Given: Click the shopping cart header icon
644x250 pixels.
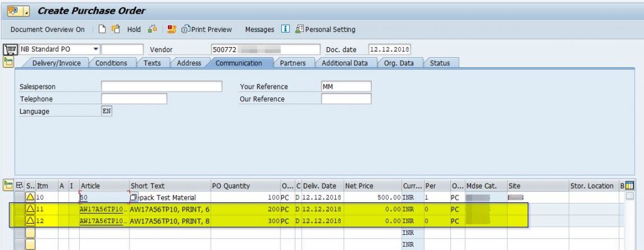Looking at the screenshot, I should [x=10, y=50].
